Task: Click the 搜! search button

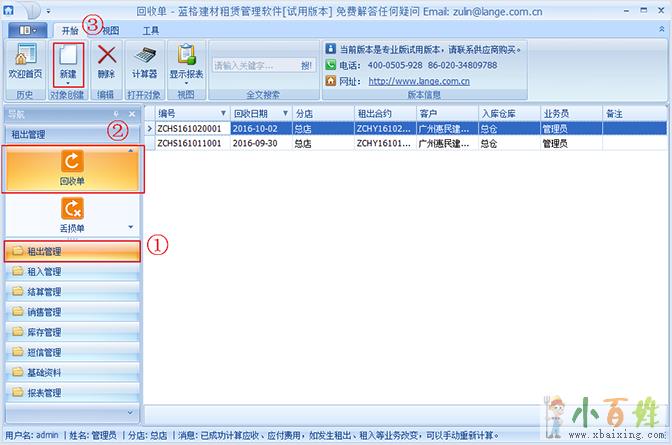Action: [x=306, y=65]
